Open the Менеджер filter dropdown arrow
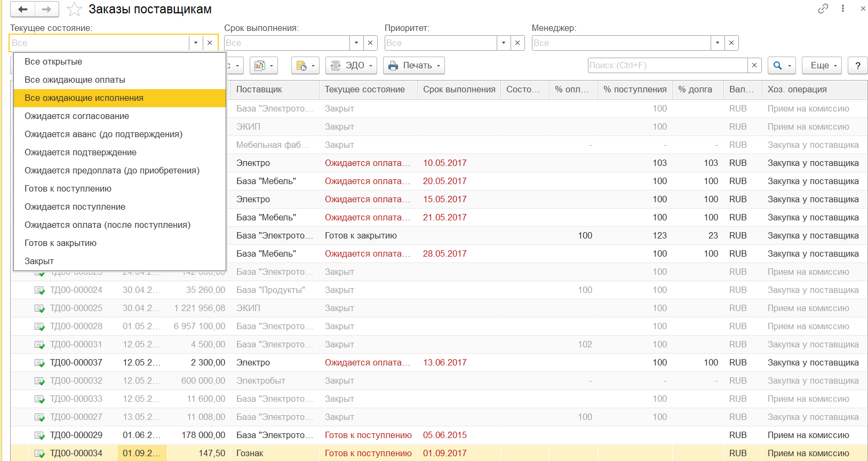The height and width of the screenshot is (461, 868). [717, 43]
